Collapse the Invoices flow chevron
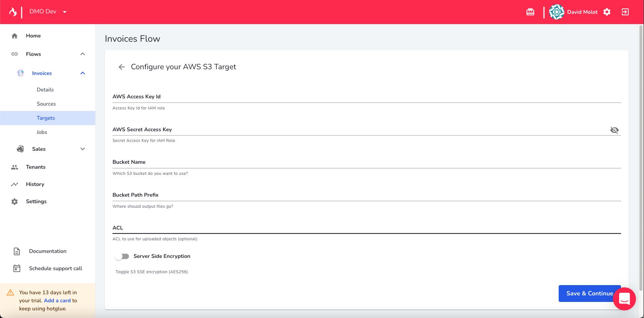The image size is (644, 318). tap(83, 73)
